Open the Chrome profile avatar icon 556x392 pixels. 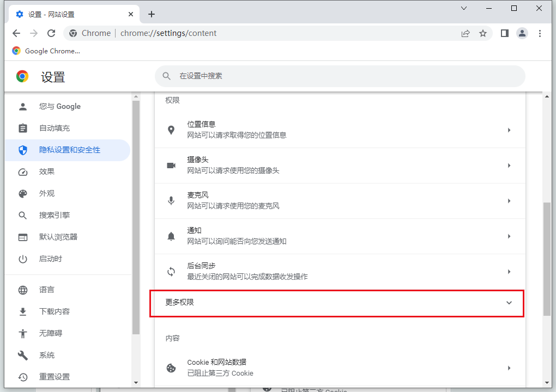coord(522,33)
